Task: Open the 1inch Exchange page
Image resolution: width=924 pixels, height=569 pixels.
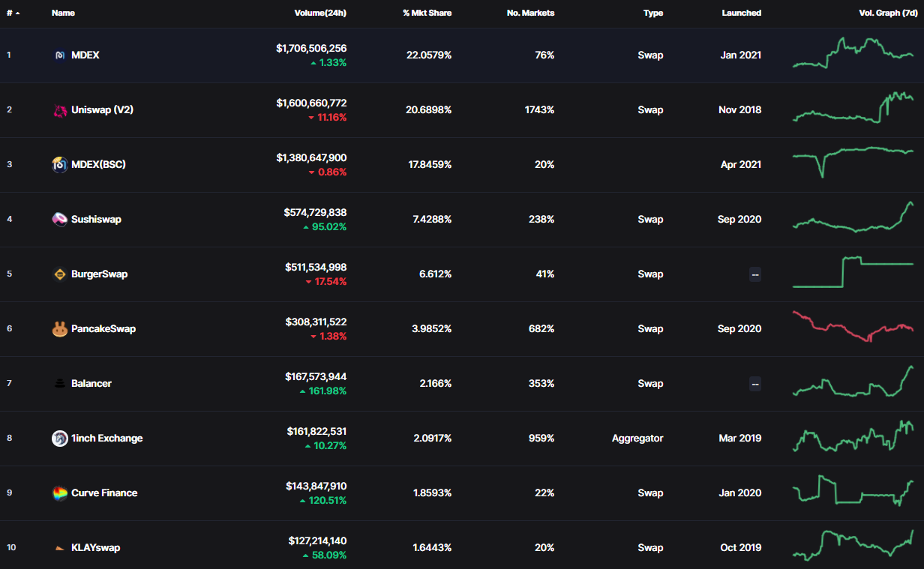Action: [x=106, y=439]
